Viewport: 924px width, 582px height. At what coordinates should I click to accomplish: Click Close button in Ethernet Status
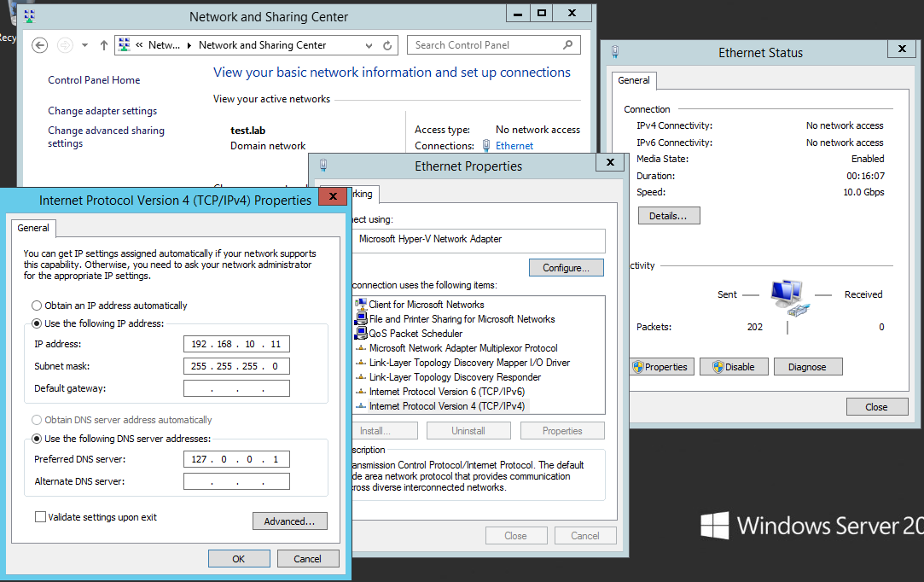876,407
